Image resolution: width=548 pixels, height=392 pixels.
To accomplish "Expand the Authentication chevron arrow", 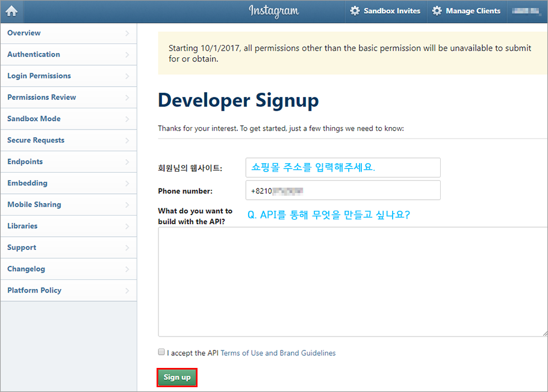I will pyautogui.click(x=127, y=55).
